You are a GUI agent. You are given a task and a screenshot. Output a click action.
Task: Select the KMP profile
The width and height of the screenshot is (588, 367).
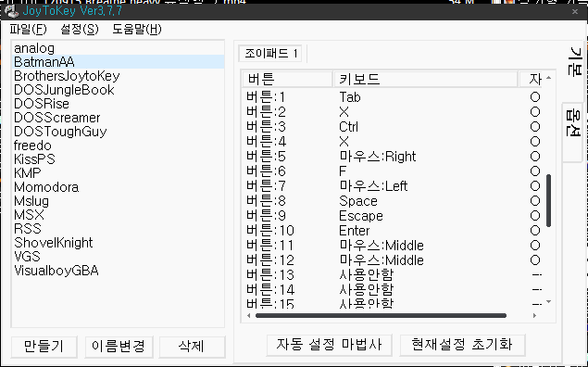119,173
